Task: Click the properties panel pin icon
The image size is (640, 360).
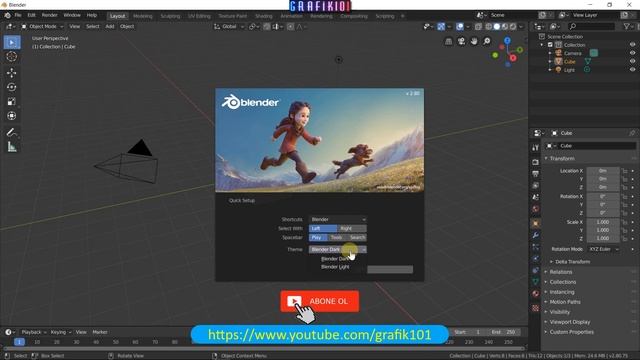Action: click(x=632, y=133)
